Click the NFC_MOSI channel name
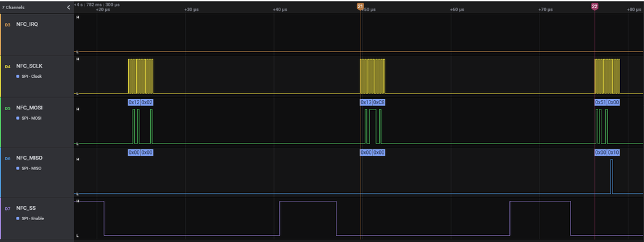 tap(29, 108)
